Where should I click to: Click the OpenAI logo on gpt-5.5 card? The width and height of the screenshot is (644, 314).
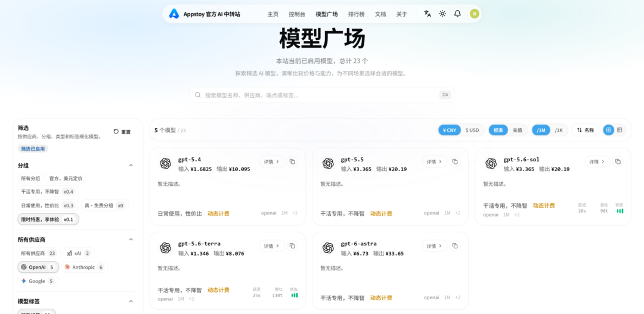(328, 163)
